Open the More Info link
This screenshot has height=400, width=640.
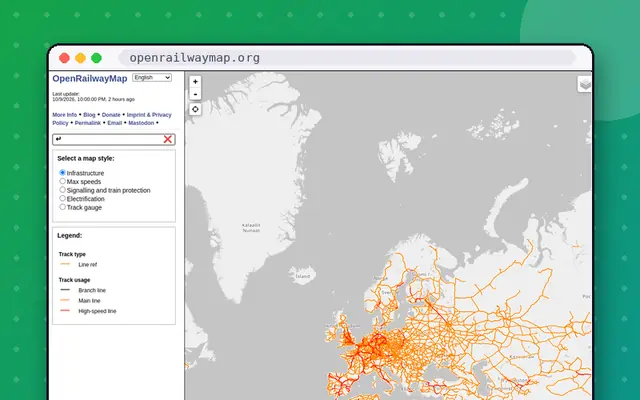[x=64, y=115]
